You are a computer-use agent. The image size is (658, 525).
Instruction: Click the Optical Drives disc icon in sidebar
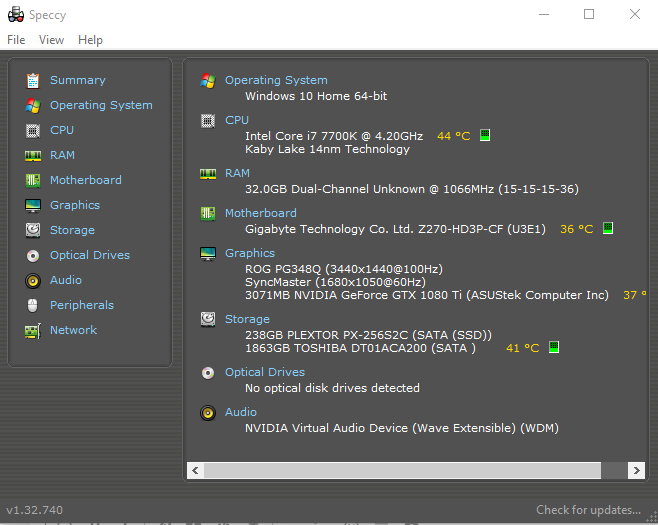point(33,256)
